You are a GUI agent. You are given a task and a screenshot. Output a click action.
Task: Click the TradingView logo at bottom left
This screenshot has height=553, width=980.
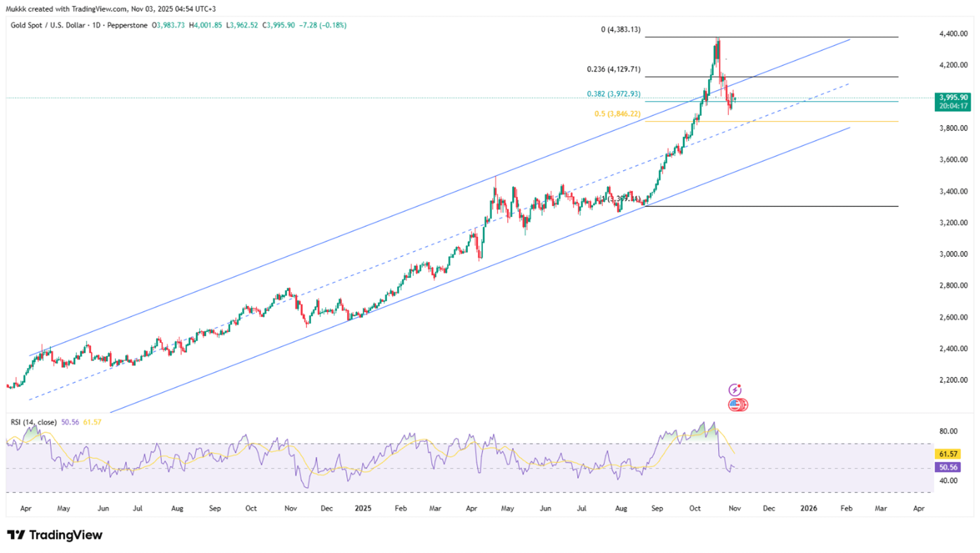point(54,535)
